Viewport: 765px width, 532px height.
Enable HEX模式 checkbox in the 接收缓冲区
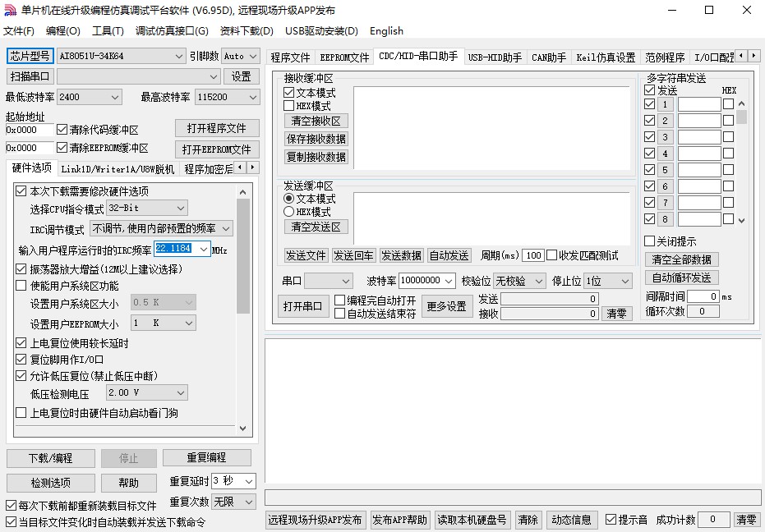click(289, 106)
